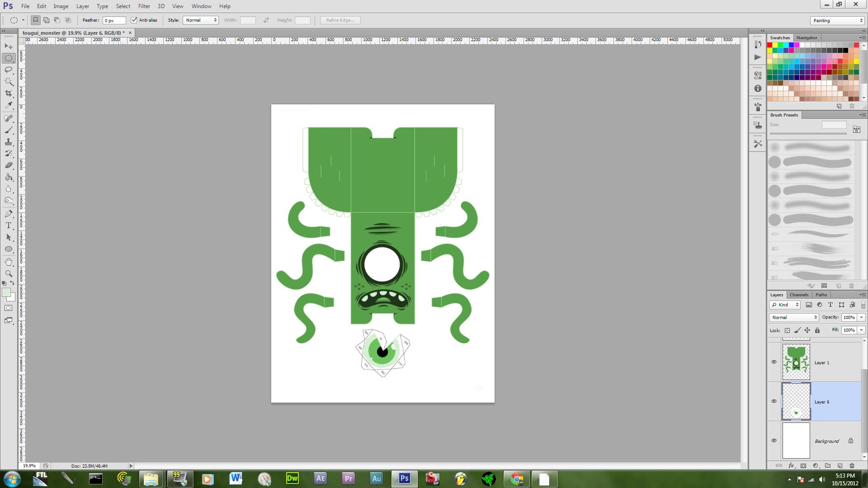
Task: Select the Ellipse shape tool
Action: coord(9,249)
